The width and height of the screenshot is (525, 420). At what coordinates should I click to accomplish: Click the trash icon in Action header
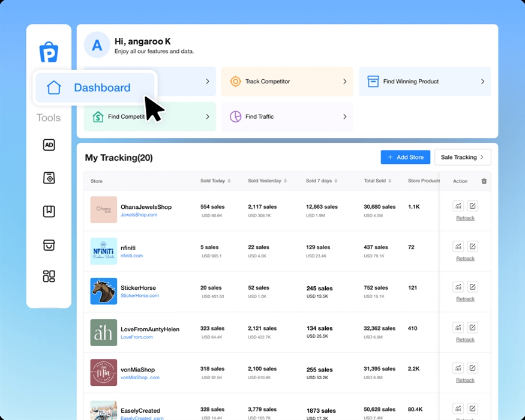coord(484,181)
